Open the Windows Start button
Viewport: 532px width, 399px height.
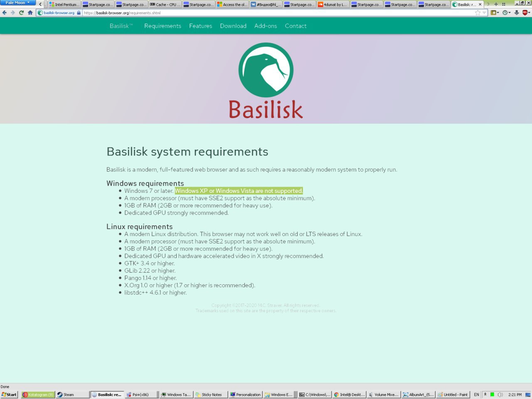coord(9,394)
